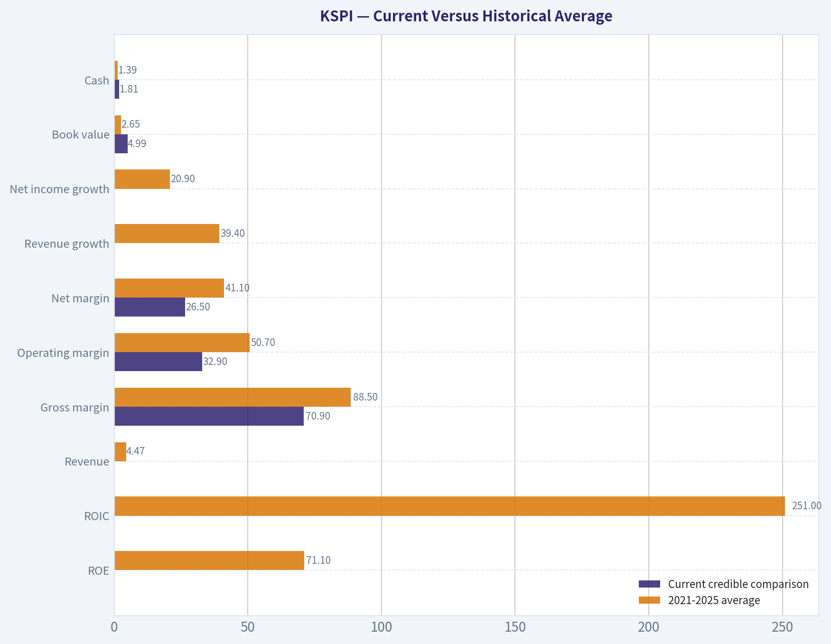Click the purple Book value bar
This screenshot has height=644, width=831.
121,144
